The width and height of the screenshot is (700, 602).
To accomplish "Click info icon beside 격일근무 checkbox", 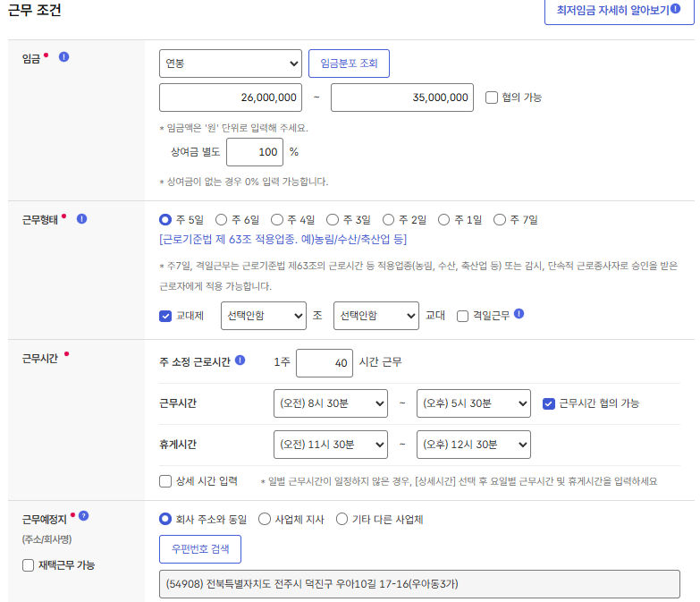I will [519, 314].
